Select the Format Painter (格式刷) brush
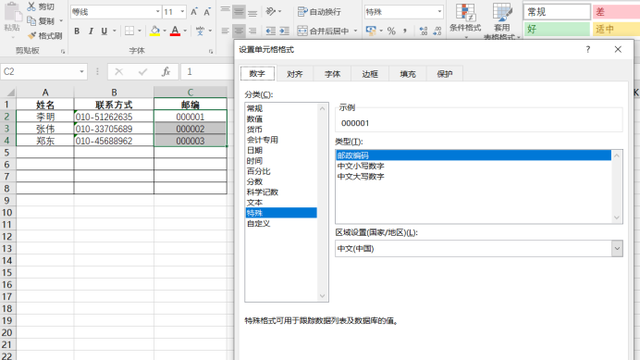 [x=32, y=36]
